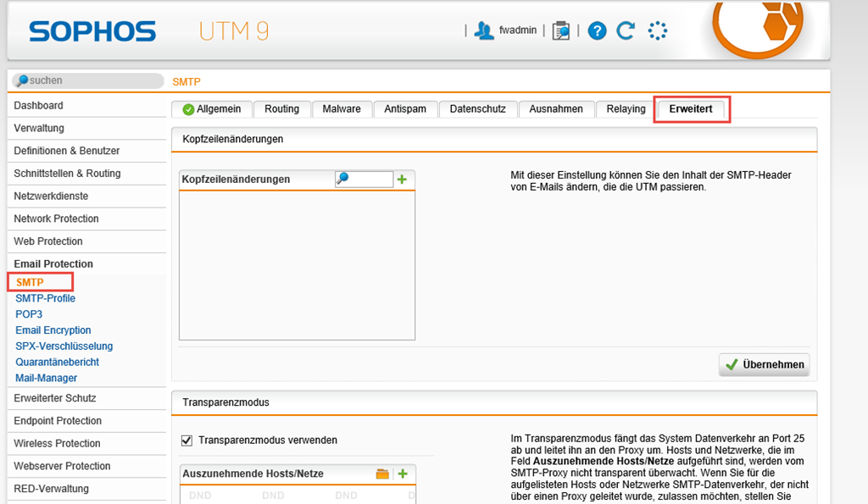
Task: Open folder icon for Auszunehmende Hosts/Netze
Action: click(x=383, y=474)
